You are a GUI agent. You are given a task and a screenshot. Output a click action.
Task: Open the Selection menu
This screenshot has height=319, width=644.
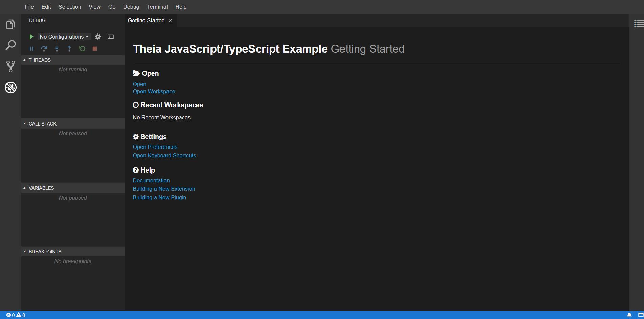click(x=70, y=7)
